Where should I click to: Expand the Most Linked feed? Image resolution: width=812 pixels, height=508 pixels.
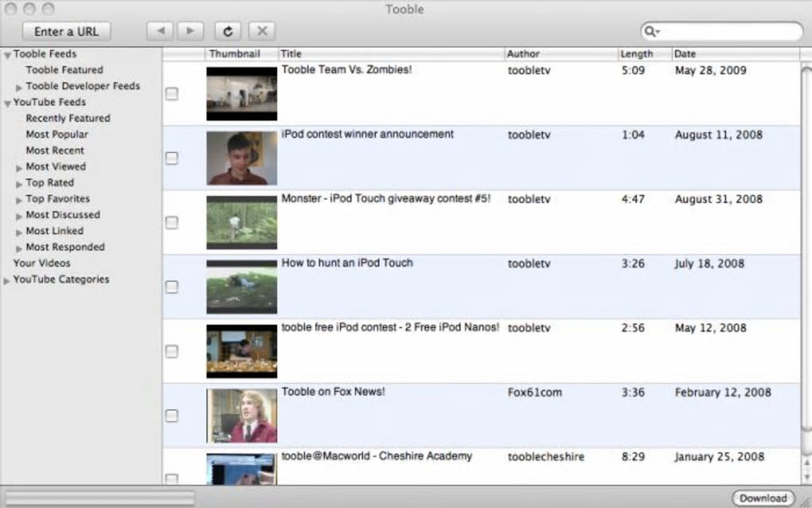point(19,232)
